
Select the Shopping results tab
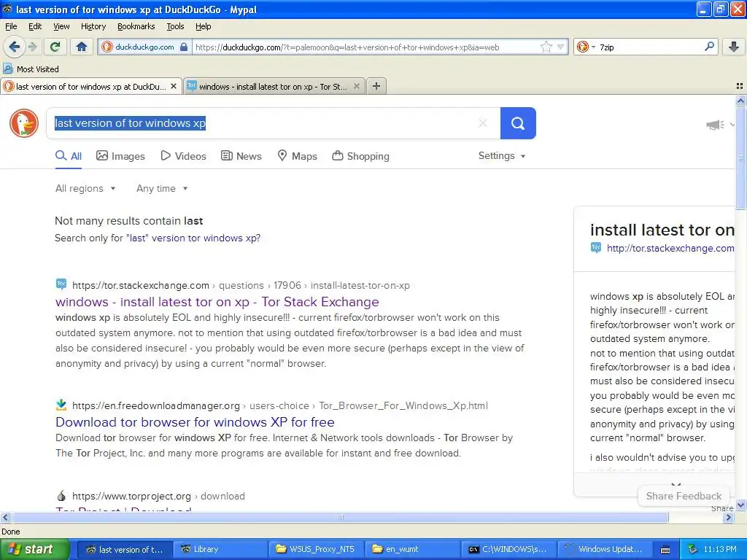coord(360,156)
